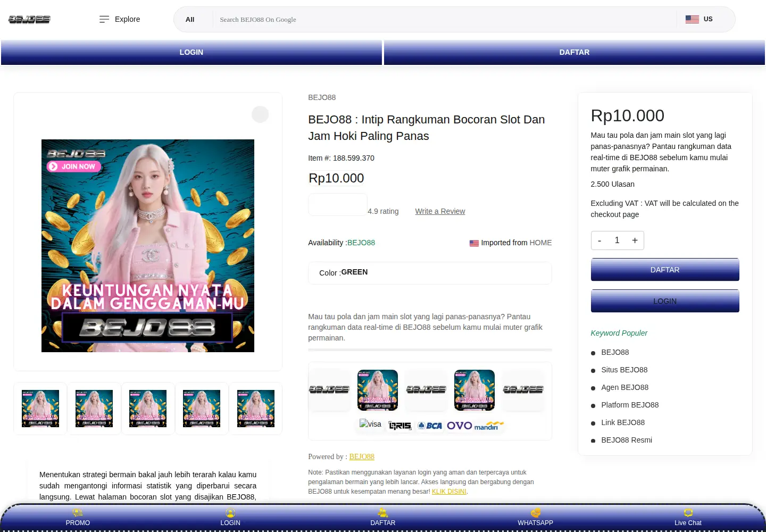
Task: Click the Imported from HOME flag icon
Action: (x=474, y=243)
